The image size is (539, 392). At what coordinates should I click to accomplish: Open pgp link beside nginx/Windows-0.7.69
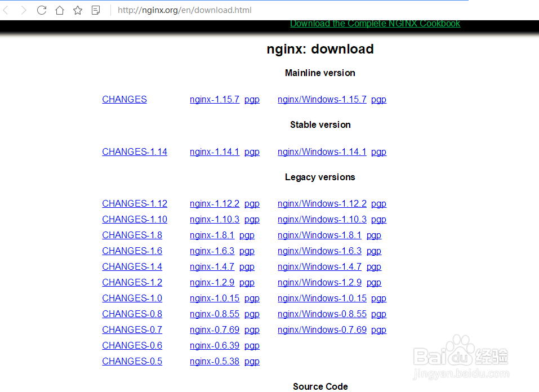379,331
